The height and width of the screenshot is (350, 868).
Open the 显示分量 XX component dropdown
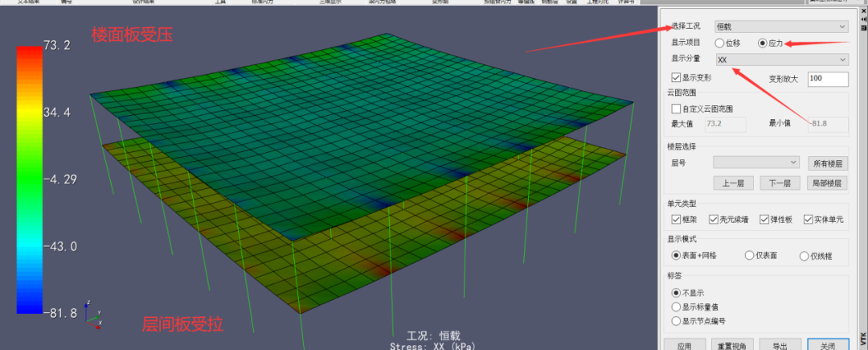(x=781, y=60)
